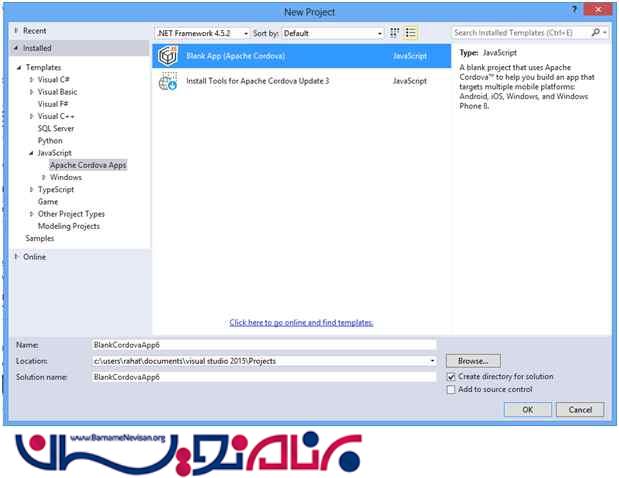Open the .NET Framework 4.5.2 dropdown
The width and height of the screenshot is (619, 478).
[202, 33]
